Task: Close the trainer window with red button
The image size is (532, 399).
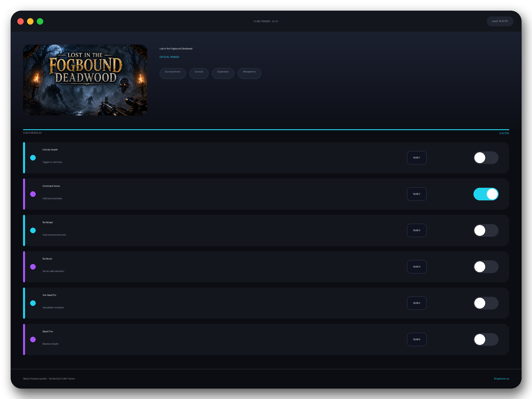Action: point(21,22)
